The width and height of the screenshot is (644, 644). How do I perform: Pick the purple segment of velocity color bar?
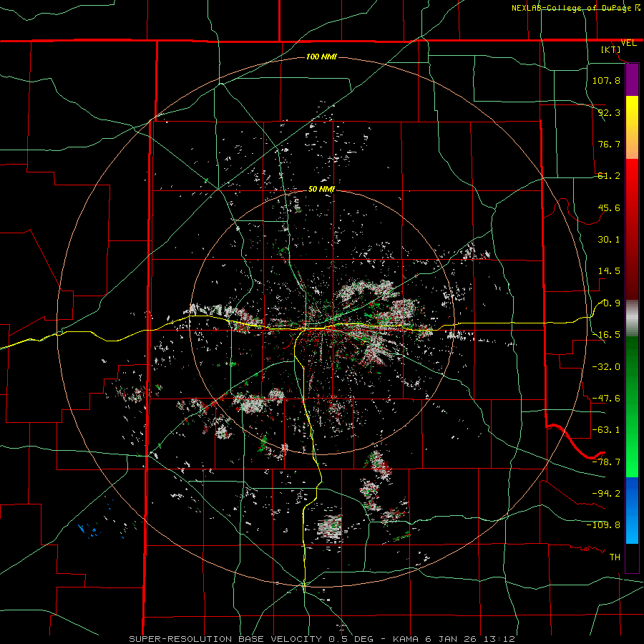click(632, 79)
